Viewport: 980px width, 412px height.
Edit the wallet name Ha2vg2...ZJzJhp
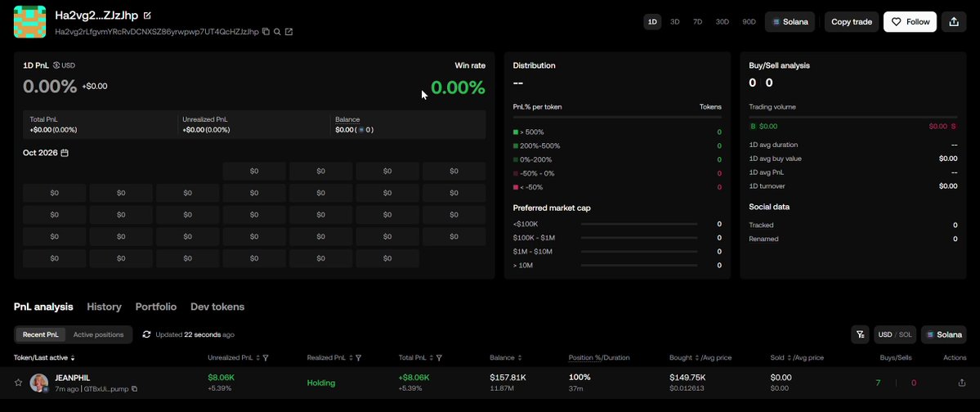147,16
